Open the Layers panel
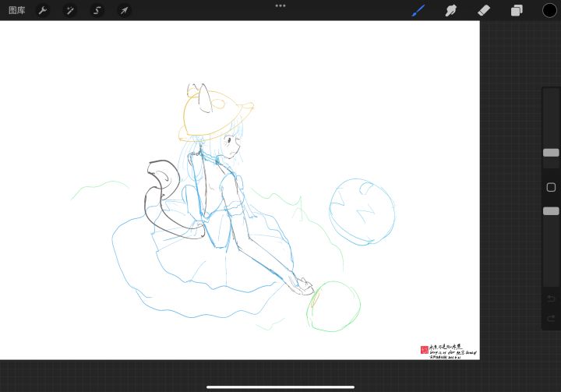The height and width of the screenshot is (392, 561). click(x=517, y=10)
